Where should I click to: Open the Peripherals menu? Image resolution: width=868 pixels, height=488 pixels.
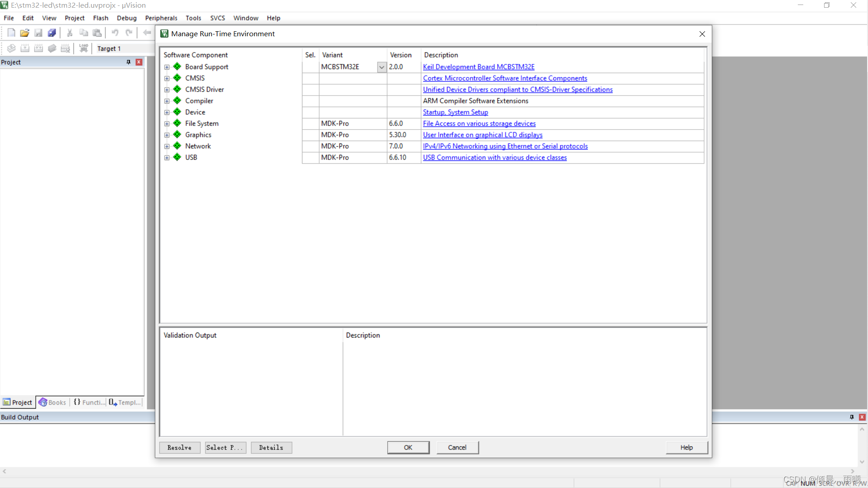tap(161, 18)
